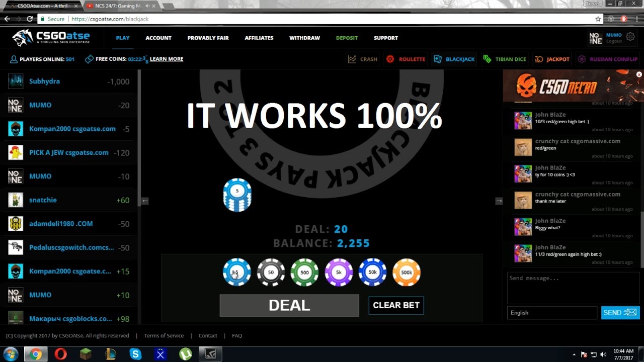Screen dimensions: 644x362
Task: Click the adamdeli1980 player avatar
Action: coord(16,224)
